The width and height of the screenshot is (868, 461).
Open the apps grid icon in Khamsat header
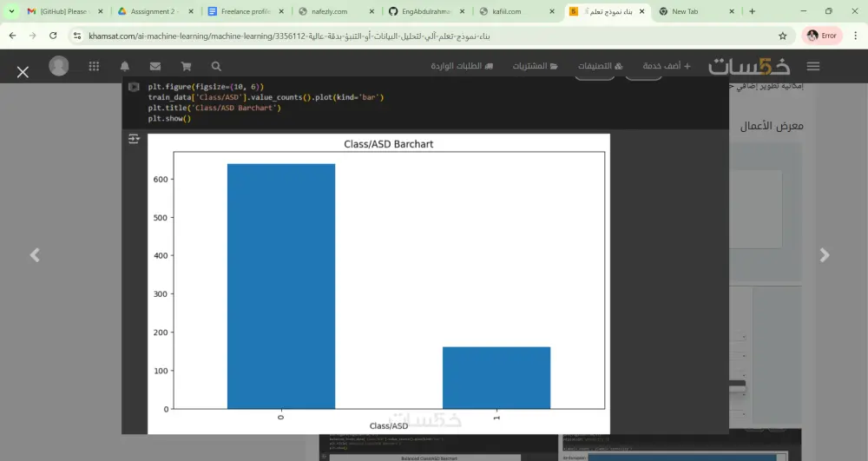94,66
